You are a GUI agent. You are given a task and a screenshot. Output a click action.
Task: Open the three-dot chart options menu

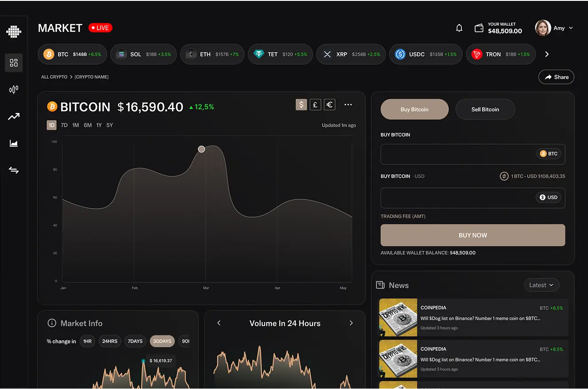(x=348, y=105)
